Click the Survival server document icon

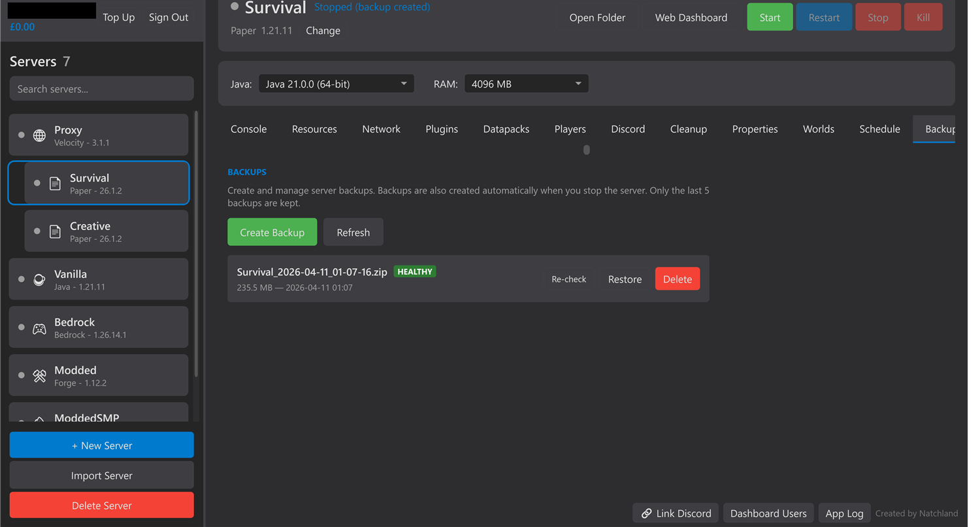pos(56,182)
